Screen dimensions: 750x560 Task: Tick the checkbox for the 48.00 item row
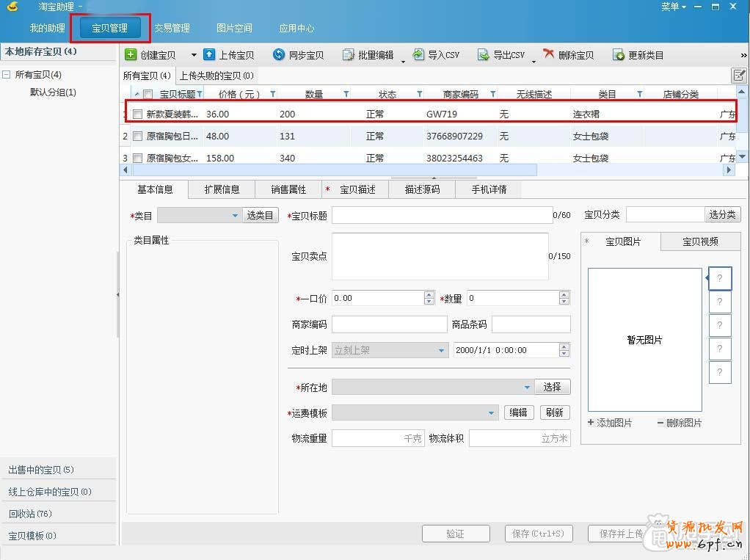tap(137, 137)
